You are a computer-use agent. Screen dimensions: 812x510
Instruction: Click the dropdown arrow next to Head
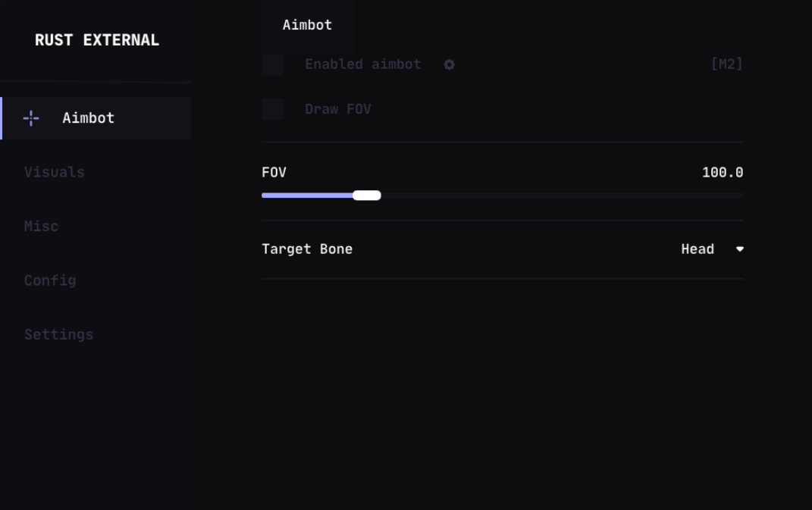click(739, 249)
